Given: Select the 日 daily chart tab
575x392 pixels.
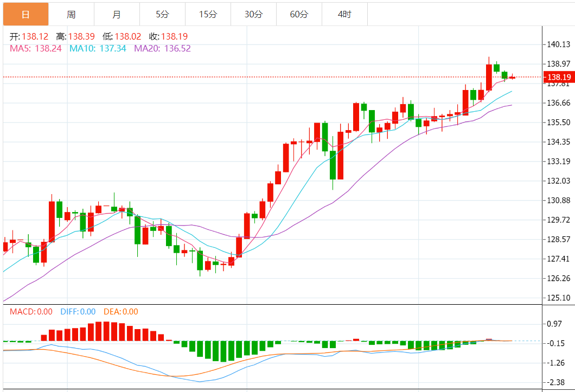Looking at the screenshot, I should (25, 14).
